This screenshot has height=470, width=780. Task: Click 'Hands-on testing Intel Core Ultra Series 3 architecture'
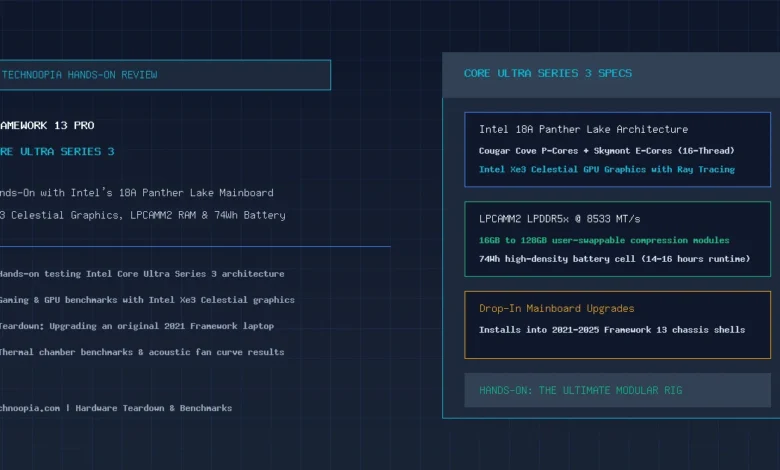point(142,274)
